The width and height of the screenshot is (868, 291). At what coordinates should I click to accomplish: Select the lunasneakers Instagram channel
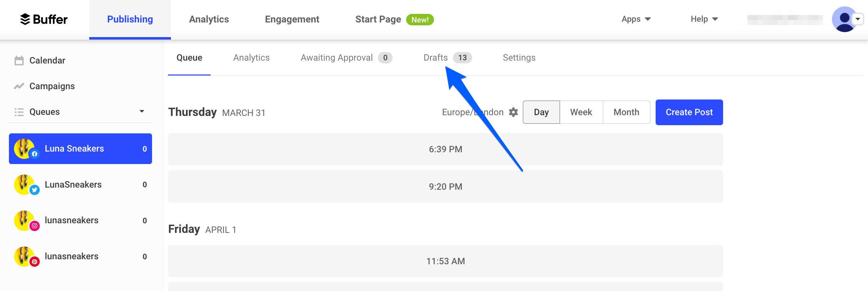80,221
